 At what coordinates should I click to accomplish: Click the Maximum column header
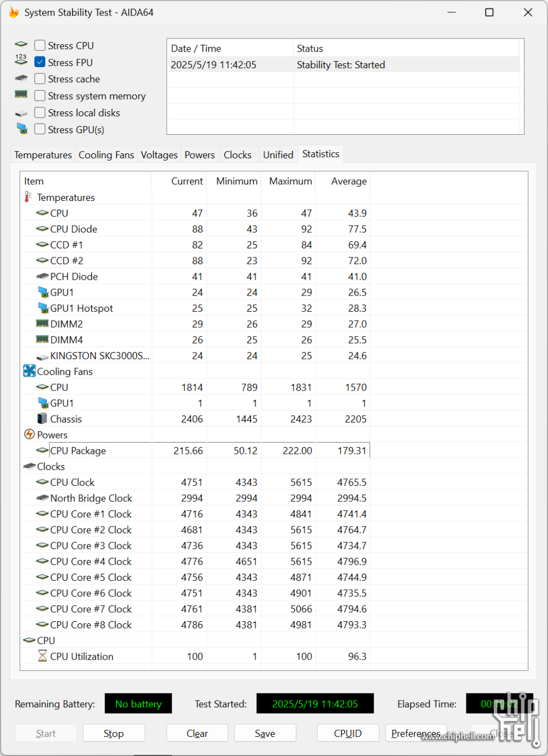click(288, 181)
